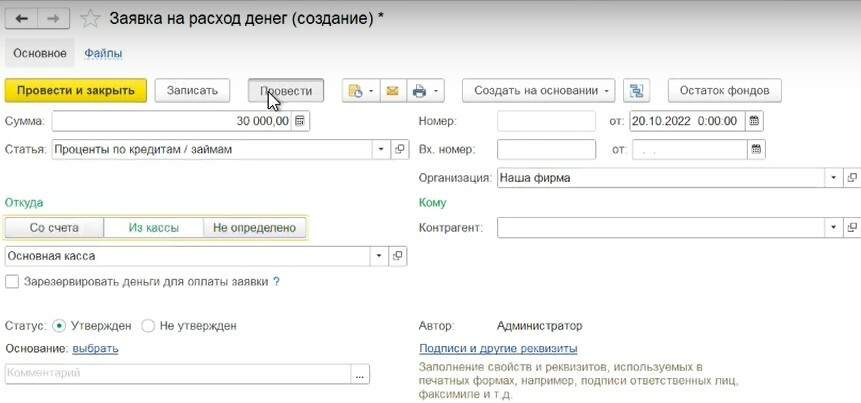This screenshot has height=403, width=861.
Task: Click into the Комментарий text field
Action: coord(177,373)
